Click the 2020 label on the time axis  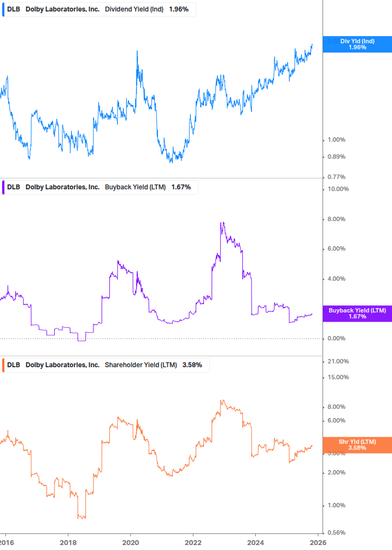(130, 542)
